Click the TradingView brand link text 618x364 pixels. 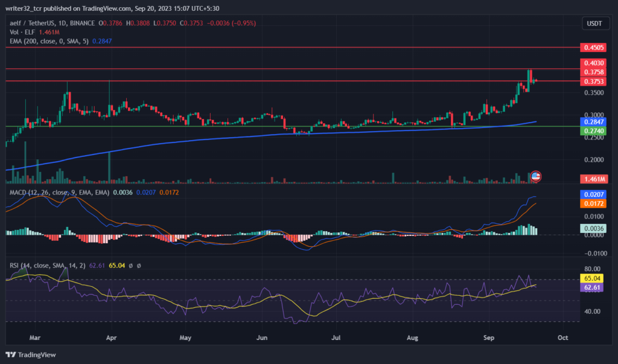tap(37, 355)
